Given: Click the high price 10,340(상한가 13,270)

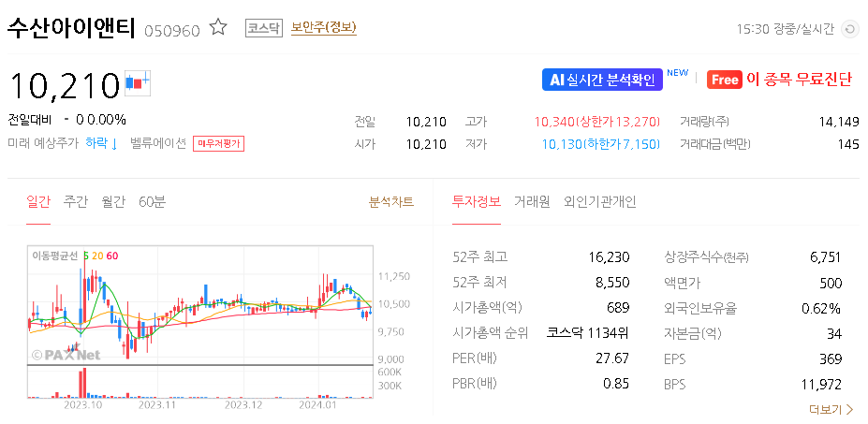Looking at the screenshot, I should tap(597, 122).
